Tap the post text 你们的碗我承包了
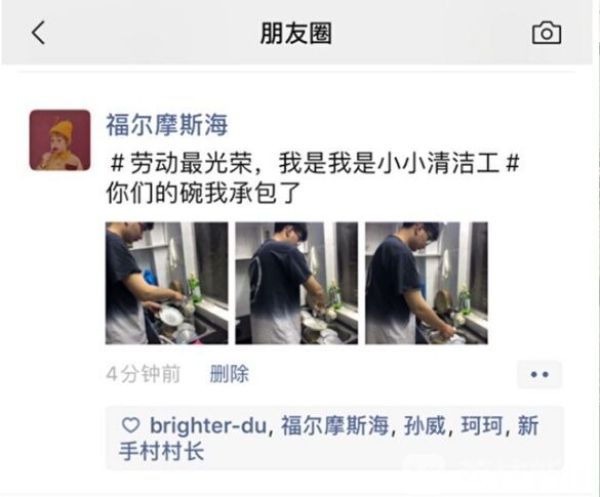600x497 pixels. point(203,193)
